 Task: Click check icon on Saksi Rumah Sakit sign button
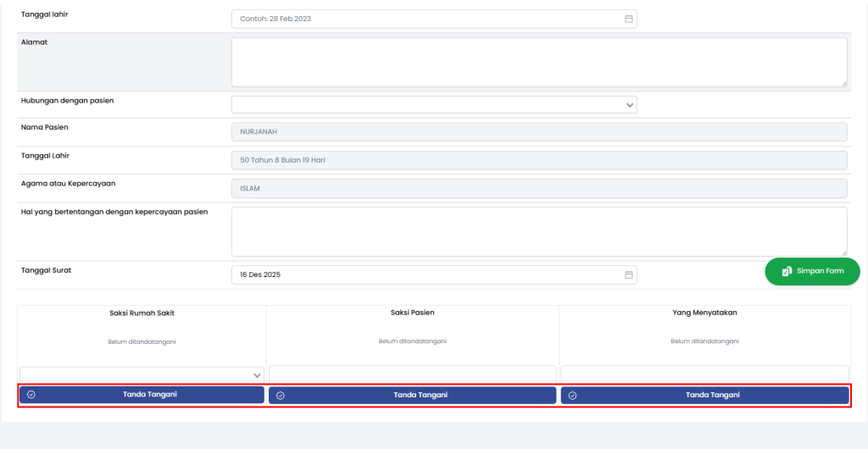31,395
